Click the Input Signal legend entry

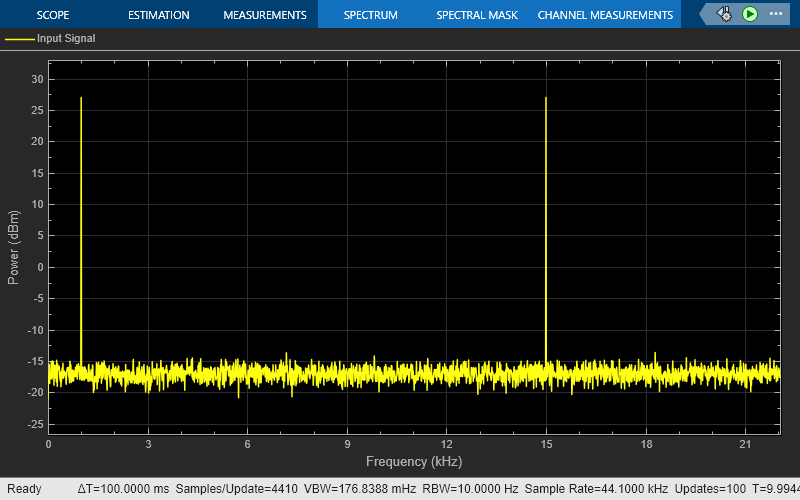point(50,38)
